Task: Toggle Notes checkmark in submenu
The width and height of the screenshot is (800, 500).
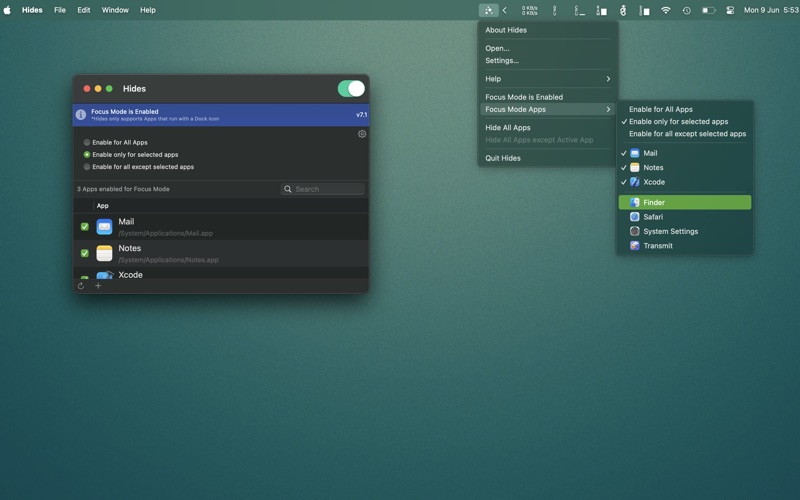Action: click(x=623, y=167)
